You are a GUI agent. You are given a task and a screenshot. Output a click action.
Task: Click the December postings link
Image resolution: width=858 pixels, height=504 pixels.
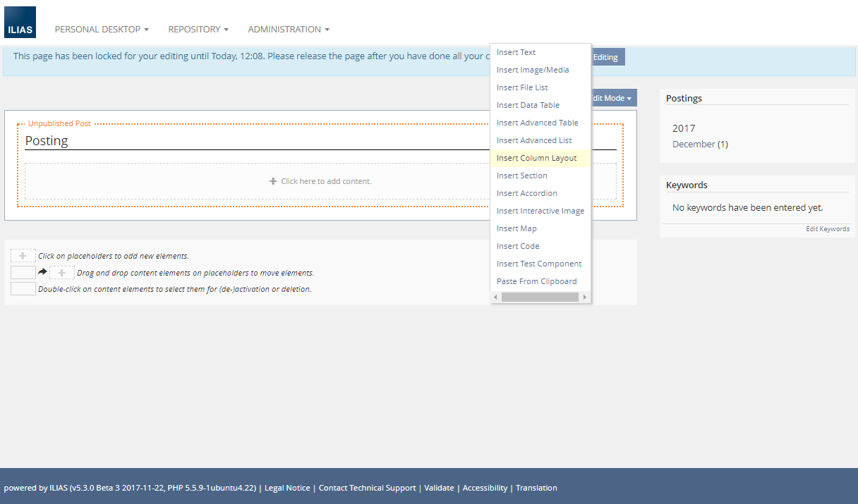point(694,144)
